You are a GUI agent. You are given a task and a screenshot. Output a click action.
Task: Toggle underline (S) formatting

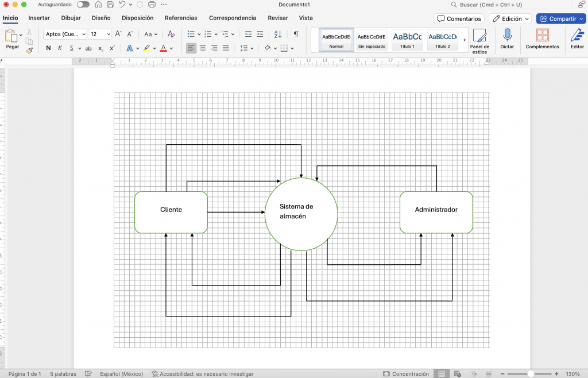tap(72, 48)
